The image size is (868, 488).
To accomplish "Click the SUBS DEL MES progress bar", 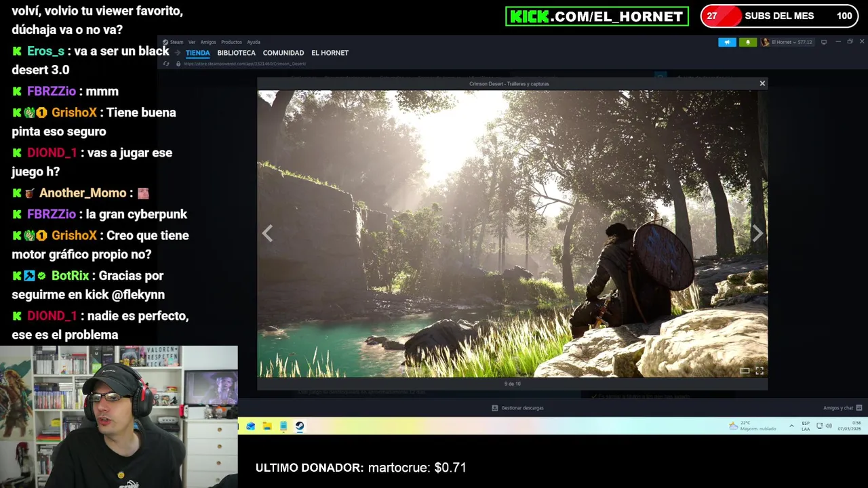I will point(779,16).
